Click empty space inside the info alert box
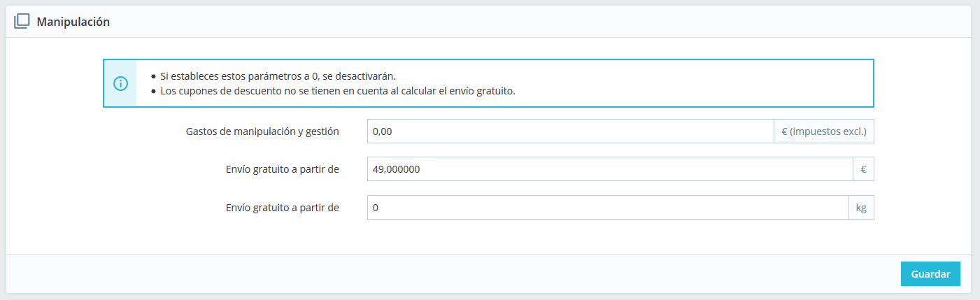Image resolution: width=980 pixels, height=300 pixels. [x=700, y=83]
